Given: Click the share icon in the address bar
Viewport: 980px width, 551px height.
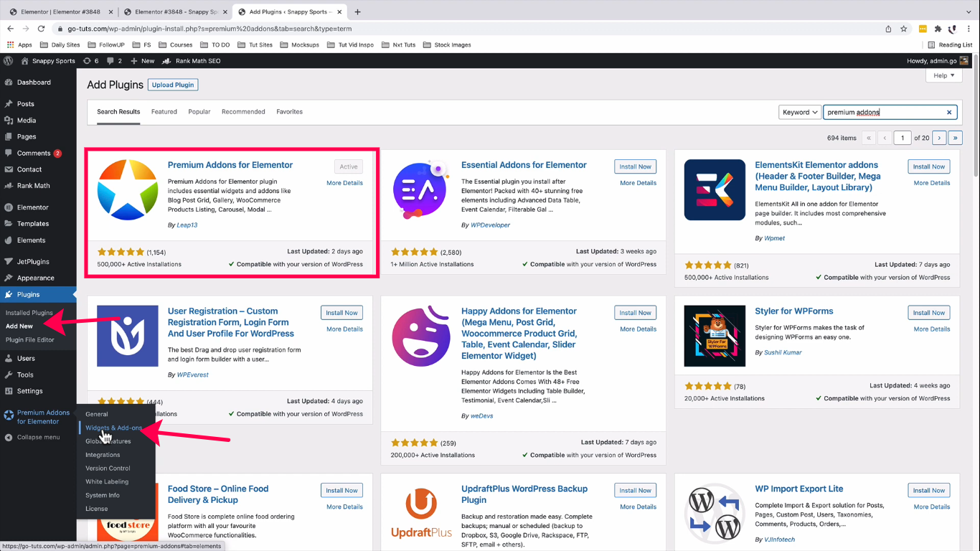Looking at the screenshot, I should click(x=888, y=29).
